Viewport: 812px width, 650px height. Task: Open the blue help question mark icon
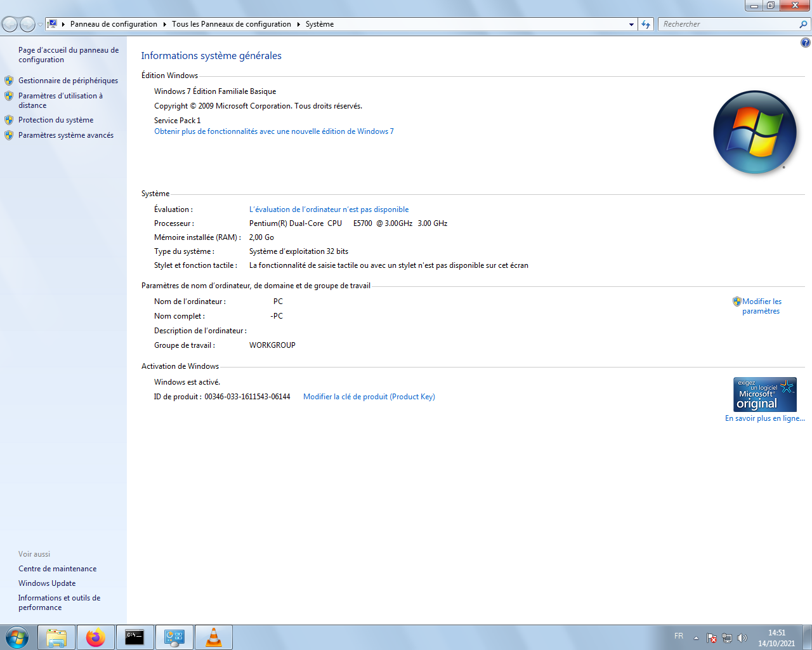806,43
